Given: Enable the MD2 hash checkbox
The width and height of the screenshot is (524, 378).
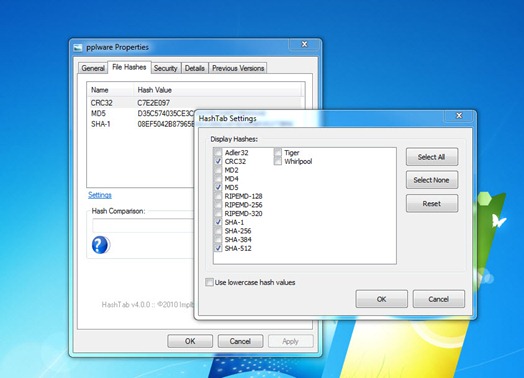Looking at the screenshot, I should [x=218, y=170].
